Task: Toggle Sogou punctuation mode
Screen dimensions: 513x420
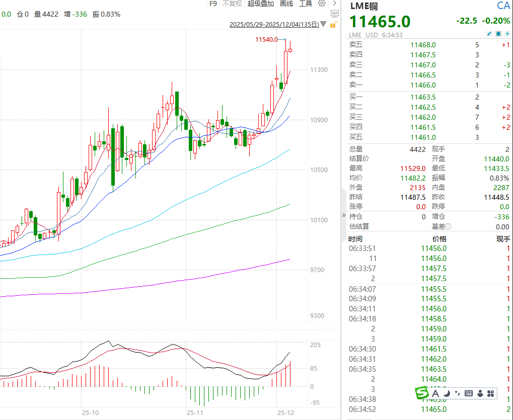Action: pyautogui.click(x=456, y=393)
